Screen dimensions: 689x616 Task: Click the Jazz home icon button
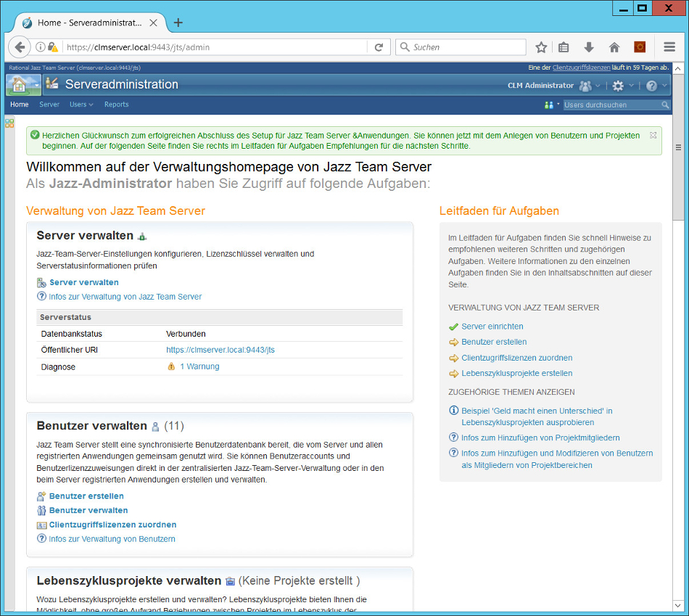19,85
